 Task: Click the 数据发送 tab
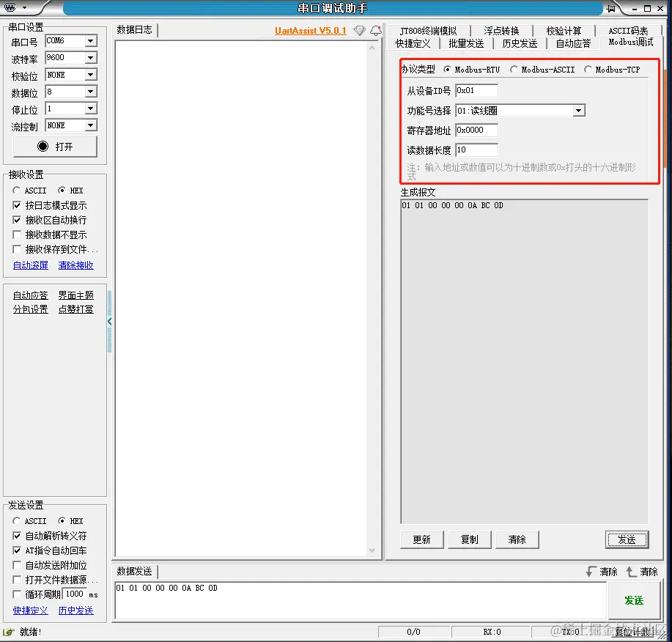[135, 572]
